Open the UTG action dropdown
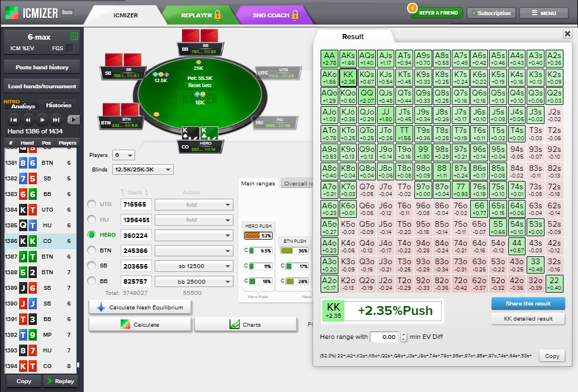Image resolution: width=578 pixels, height=392 pixels. click(194, 204)
